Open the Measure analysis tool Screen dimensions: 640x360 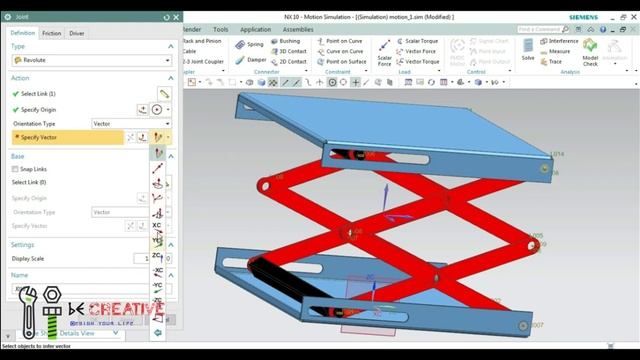pyautogui.click(x=555, y=51)
